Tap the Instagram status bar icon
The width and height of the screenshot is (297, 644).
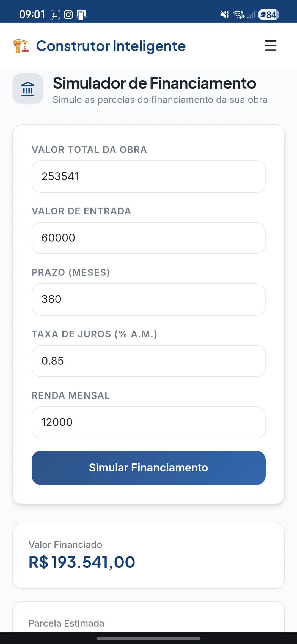tap(68, 15)
